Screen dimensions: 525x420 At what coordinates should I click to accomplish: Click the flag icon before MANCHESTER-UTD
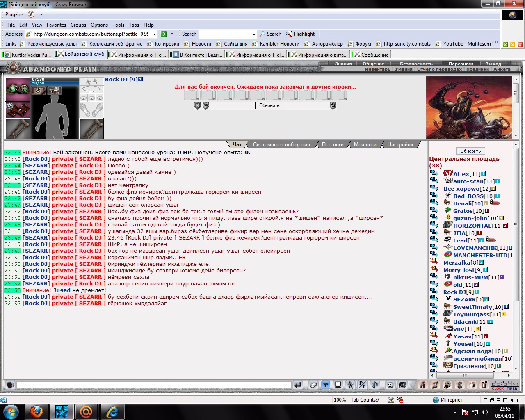pyautogui.click(x=448, y=255)
